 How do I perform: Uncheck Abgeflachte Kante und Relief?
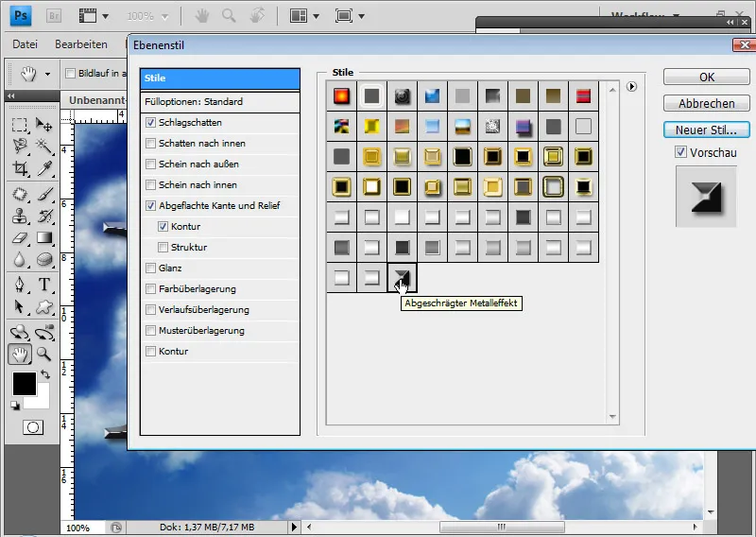151,205
